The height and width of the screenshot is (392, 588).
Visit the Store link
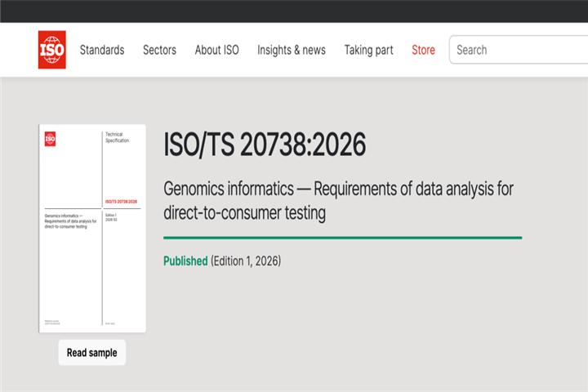tap(423, 50)
